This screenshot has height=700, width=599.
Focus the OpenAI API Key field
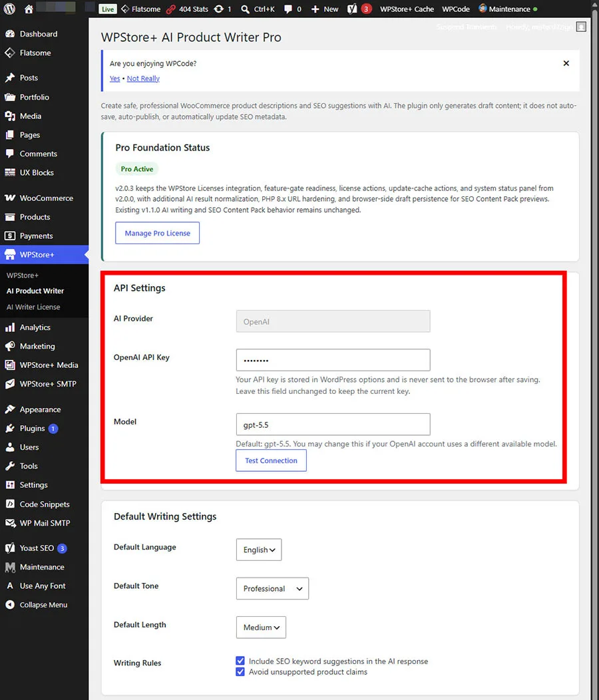pos(333,360)
